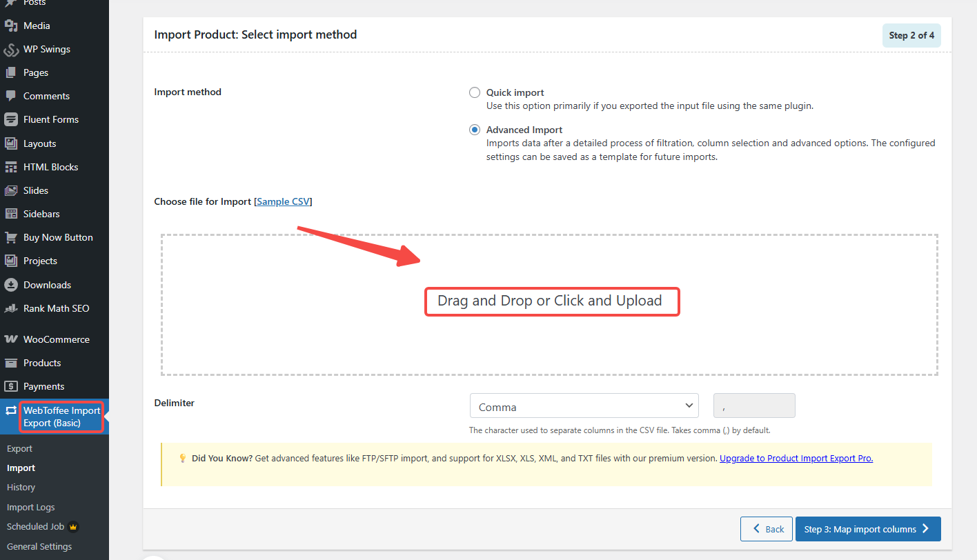Click the Back button
The width and height of the screenshot is (977, 560).
coord(766,529)
